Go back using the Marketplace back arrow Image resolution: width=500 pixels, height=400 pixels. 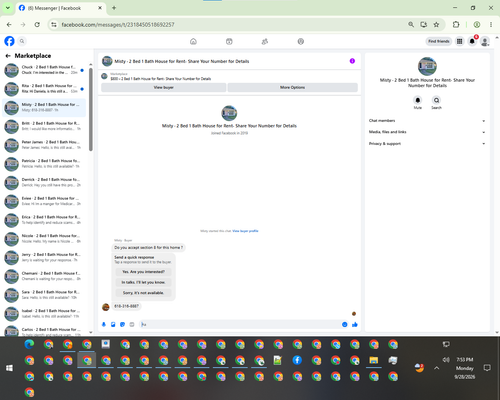(8, 56)
